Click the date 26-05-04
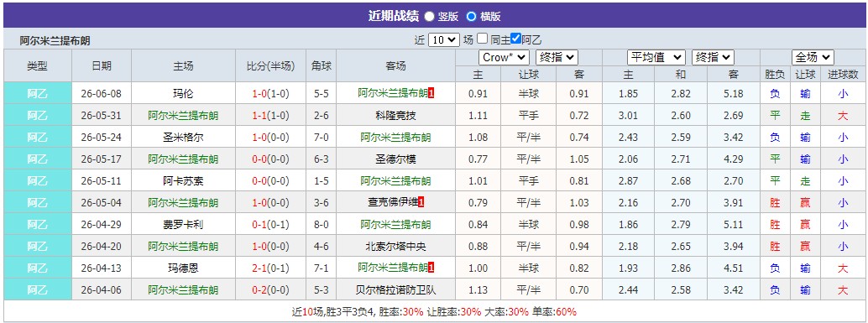The height and width of the screenshot is (323, 868). click(102, 202)
